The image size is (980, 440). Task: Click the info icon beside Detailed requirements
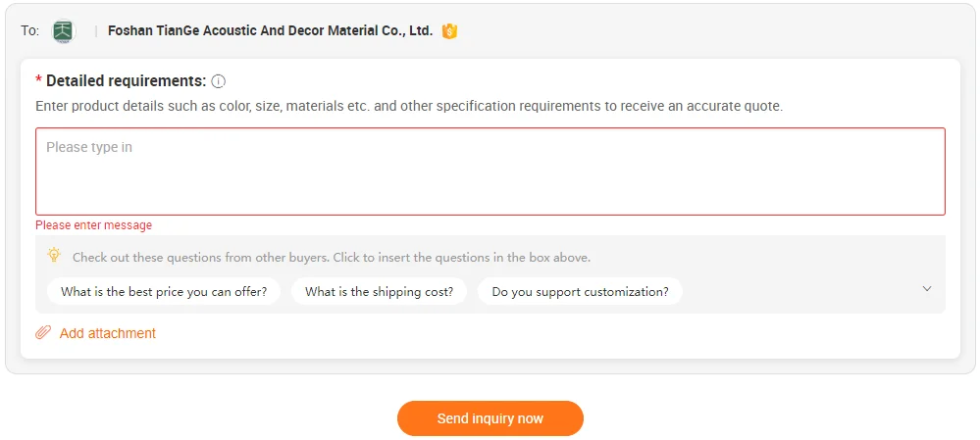click(x=219, y=81)
